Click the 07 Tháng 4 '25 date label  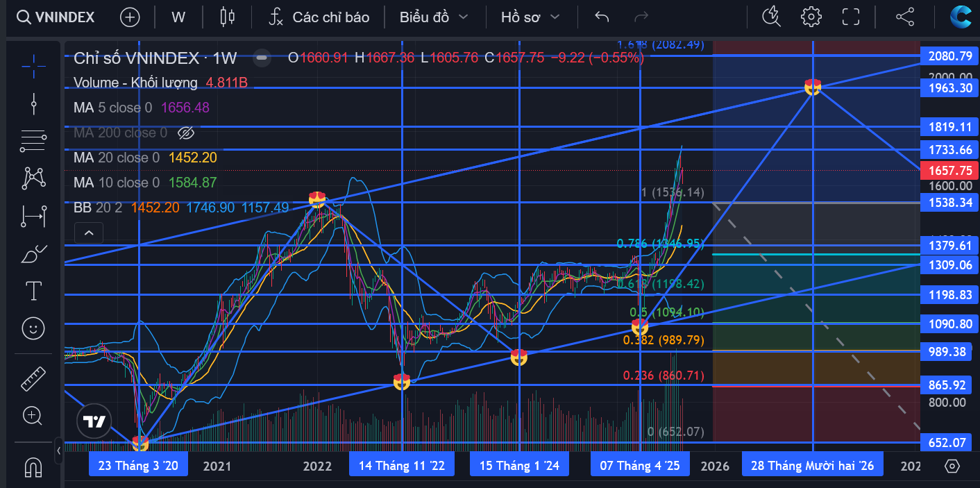pos(640,465)
